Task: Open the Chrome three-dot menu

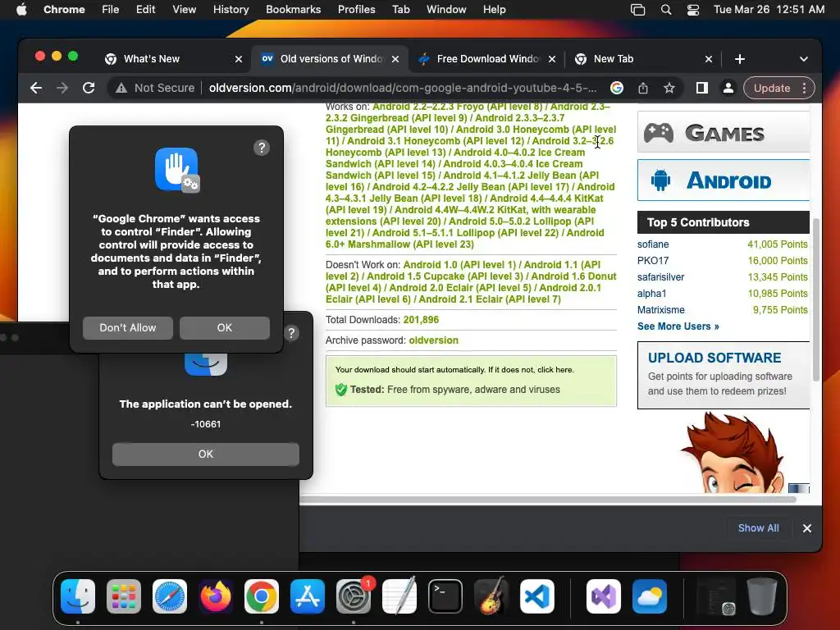Action: coord(804,88)
